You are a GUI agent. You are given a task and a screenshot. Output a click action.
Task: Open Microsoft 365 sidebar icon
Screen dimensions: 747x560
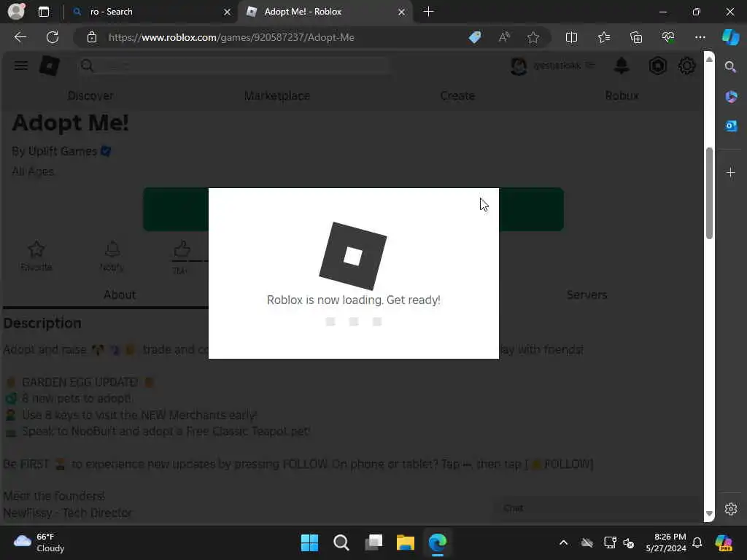pos(731,97)
